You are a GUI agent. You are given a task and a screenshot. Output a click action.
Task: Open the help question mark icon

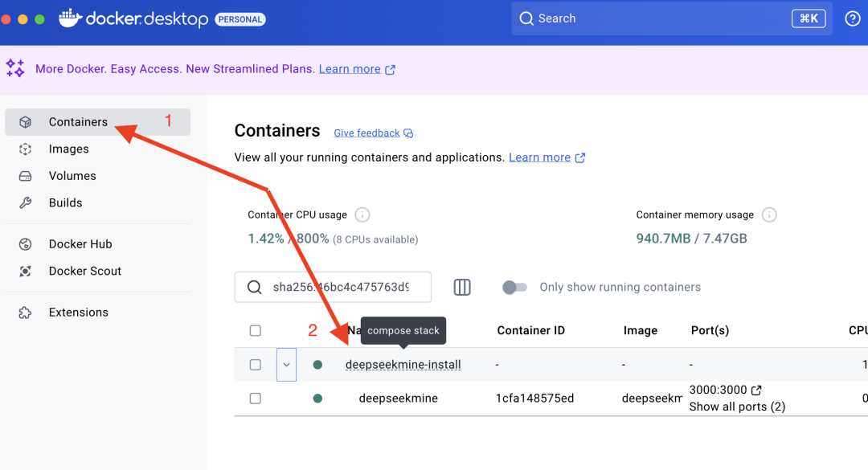(853, 18)
